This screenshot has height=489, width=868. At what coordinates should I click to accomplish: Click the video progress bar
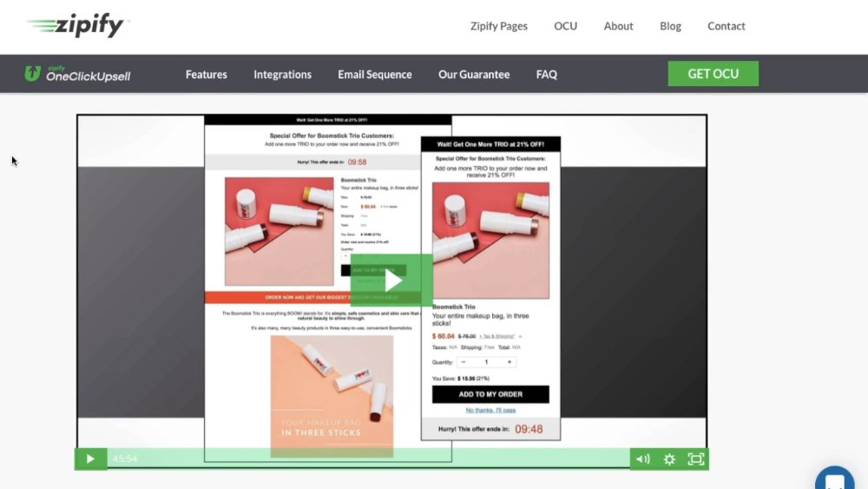tap(368, 459)
